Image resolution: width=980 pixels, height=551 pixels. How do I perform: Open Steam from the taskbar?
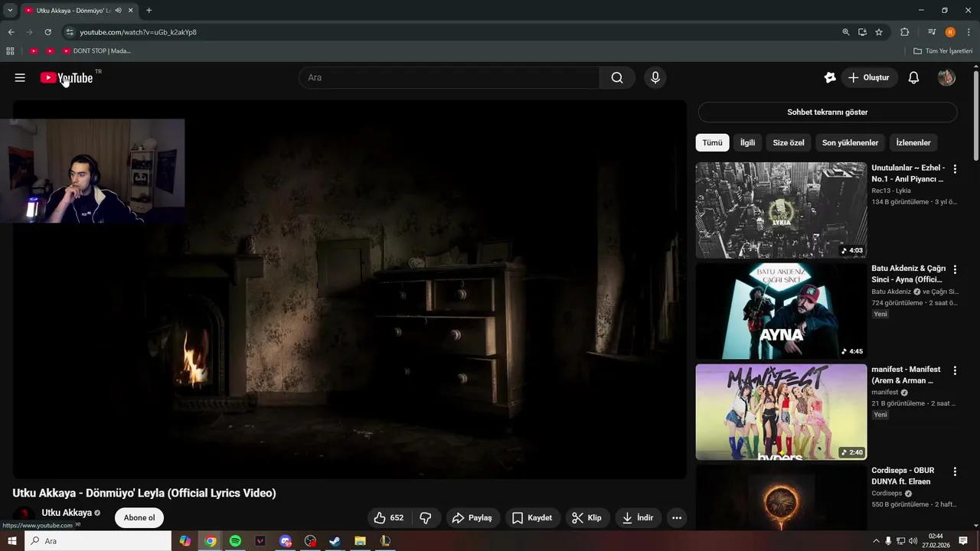click(335, 541)
